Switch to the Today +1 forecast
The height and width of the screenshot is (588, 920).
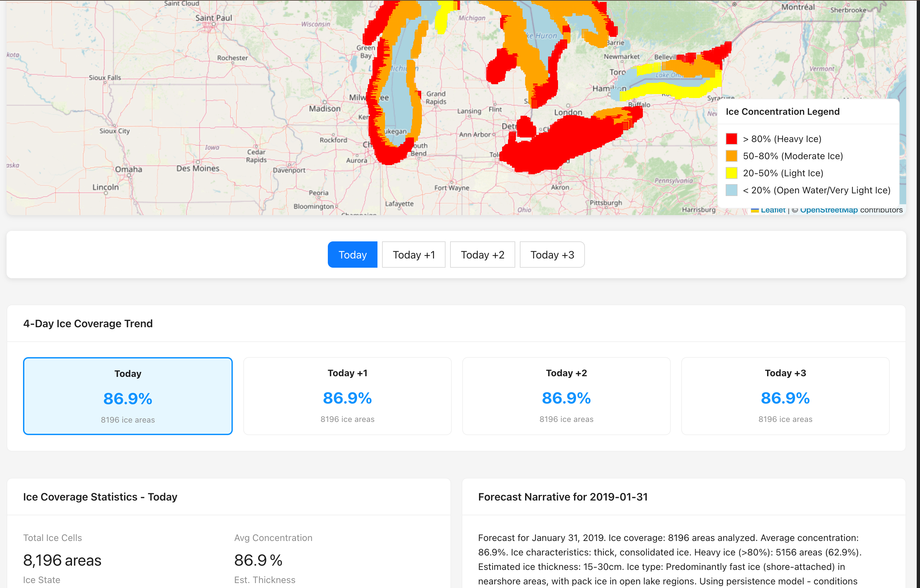tap(413, 255)
